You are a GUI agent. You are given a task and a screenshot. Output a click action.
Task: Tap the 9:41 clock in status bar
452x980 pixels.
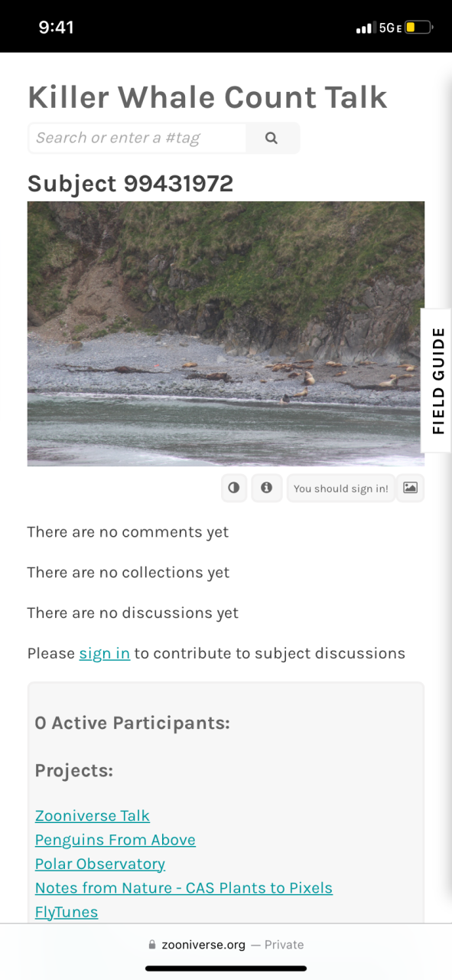click(57, 28)
